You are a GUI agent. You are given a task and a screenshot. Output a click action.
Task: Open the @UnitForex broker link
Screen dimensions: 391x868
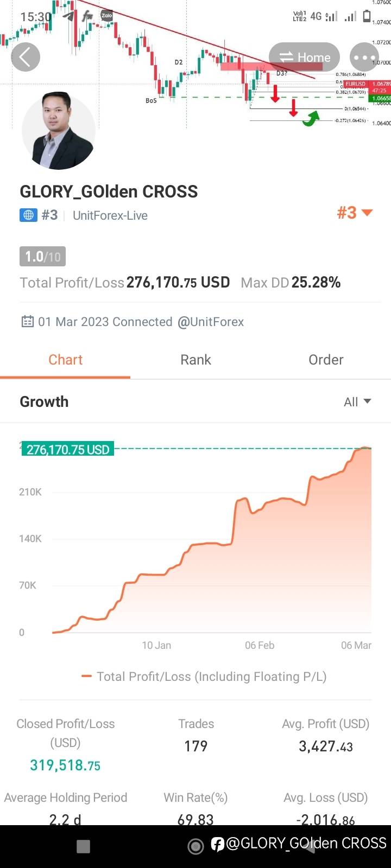point(211,322)
